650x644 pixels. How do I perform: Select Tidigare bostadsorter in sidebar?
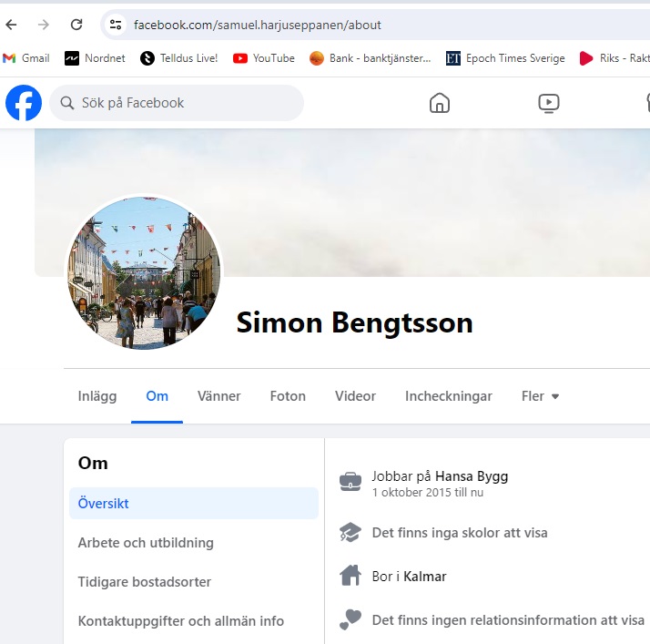145,582
